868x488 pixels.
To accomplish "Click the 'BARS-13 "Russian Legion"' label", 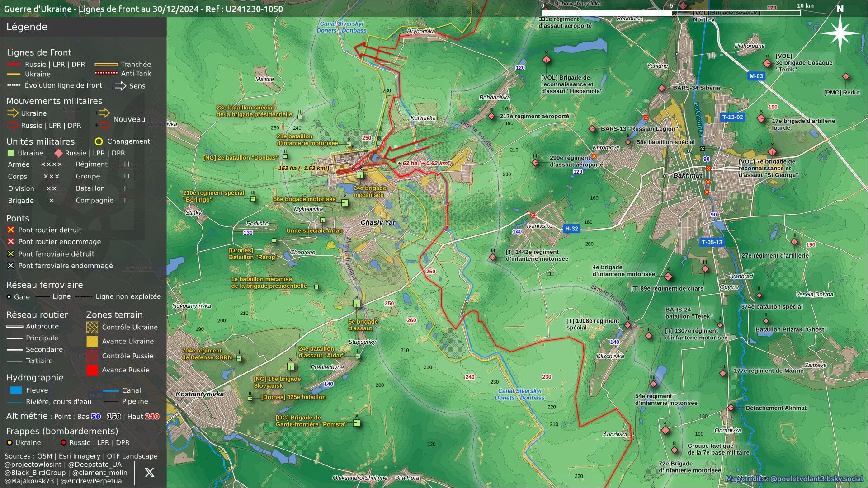I will (x=639, y=129).
